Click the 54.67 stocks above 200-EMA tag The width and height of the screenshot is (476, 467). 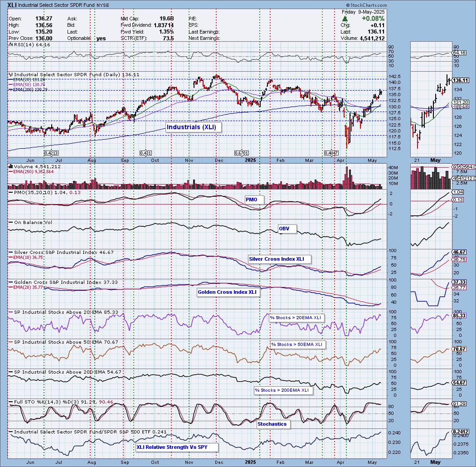[x=459, y=383]
